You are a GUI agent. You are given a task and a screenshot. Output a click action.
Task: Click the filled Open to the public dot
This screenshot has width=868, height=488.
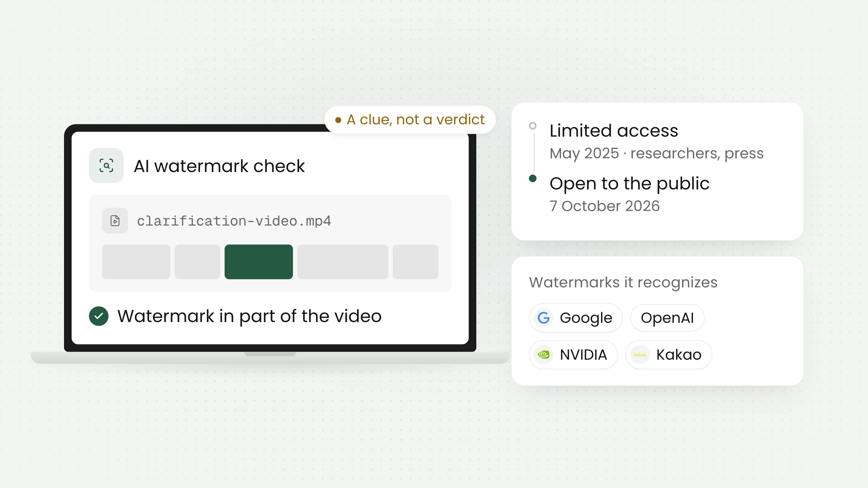pos(533,178)
